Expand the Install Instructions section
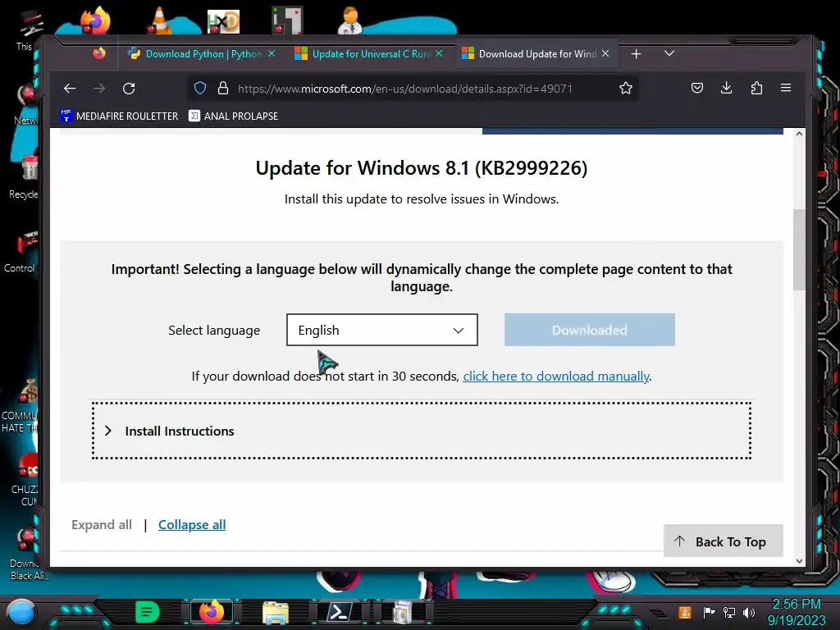Image resolution: width=840 pixels, height=630 pixels. coord(422,431)
